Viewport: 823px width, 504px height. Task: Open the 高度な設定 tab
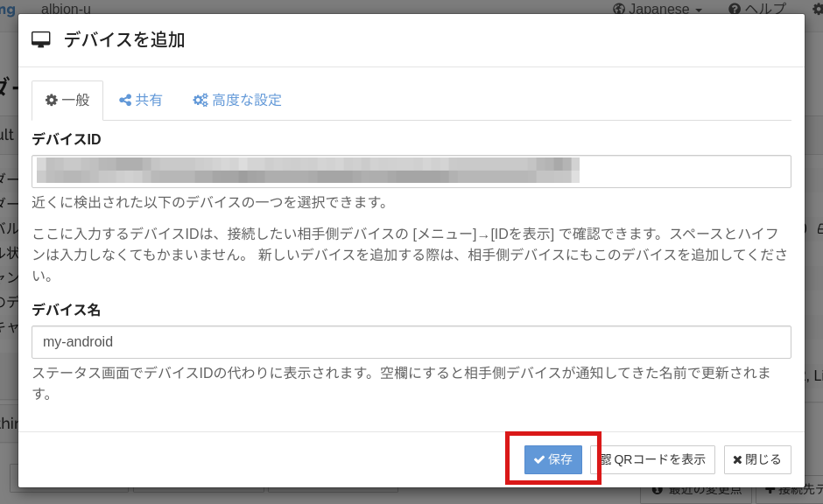[x=237, y=101]
